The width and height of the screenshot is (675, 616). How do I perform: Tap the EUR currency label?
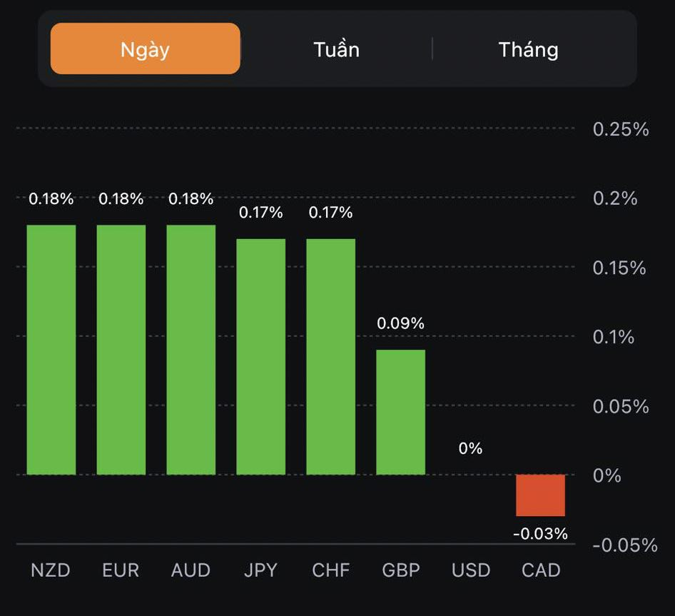point(121,570)
